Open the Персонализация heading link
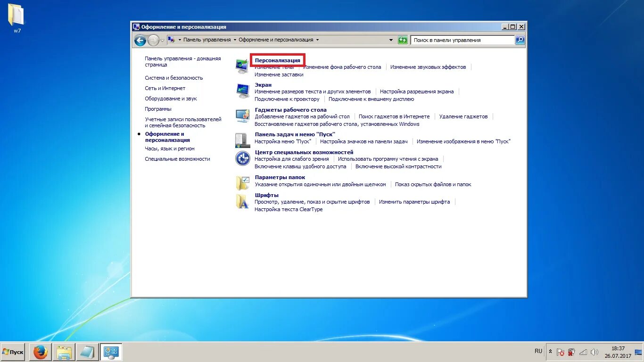Image resolution: width=644 pixels, height=362 pixels. [278, 60]
